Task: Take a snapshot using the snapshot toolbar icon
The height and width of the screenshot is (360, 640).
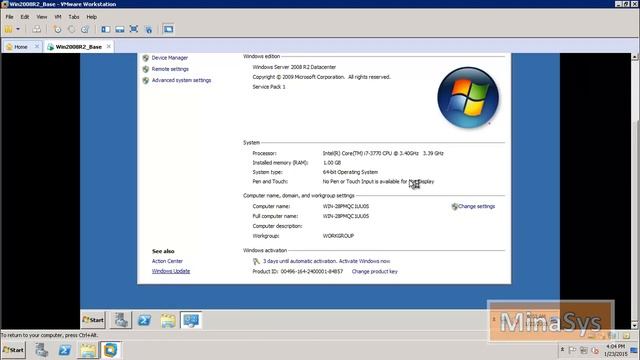Action: point(57,29)
